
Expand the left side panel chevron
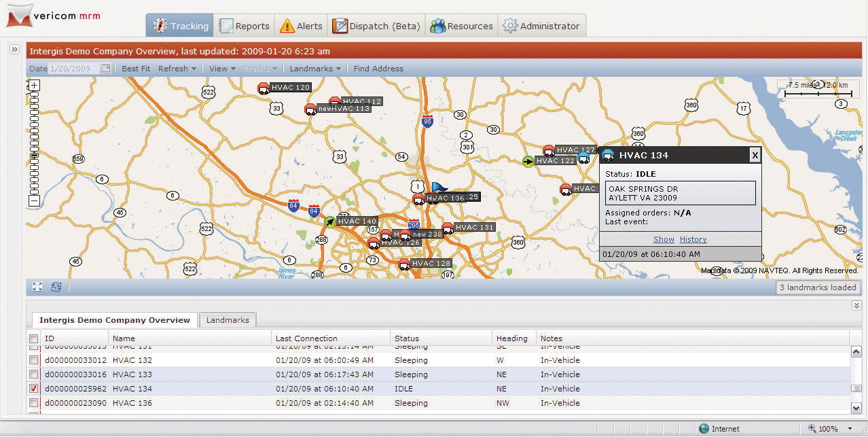pos(14,50)
